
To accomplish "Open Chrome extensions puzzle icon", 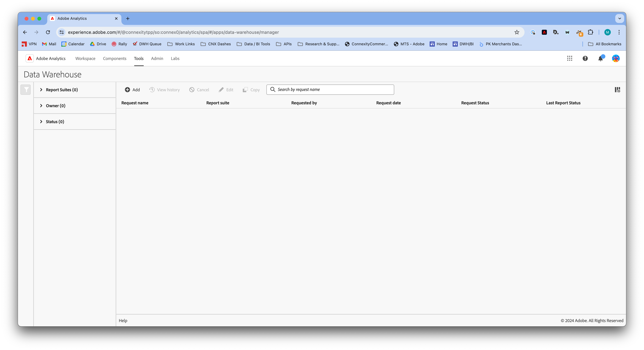I will [x=590, y=32].
